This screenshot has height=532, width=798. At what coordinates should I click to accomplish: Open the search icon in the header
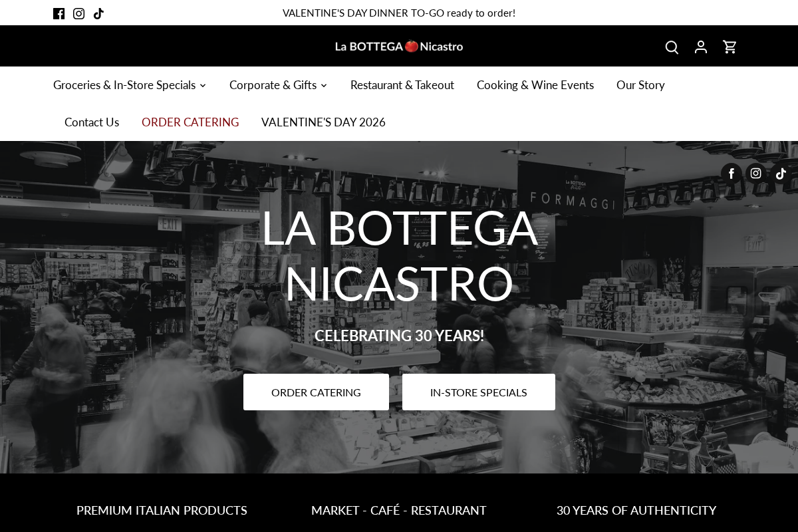tap(672, 47)
